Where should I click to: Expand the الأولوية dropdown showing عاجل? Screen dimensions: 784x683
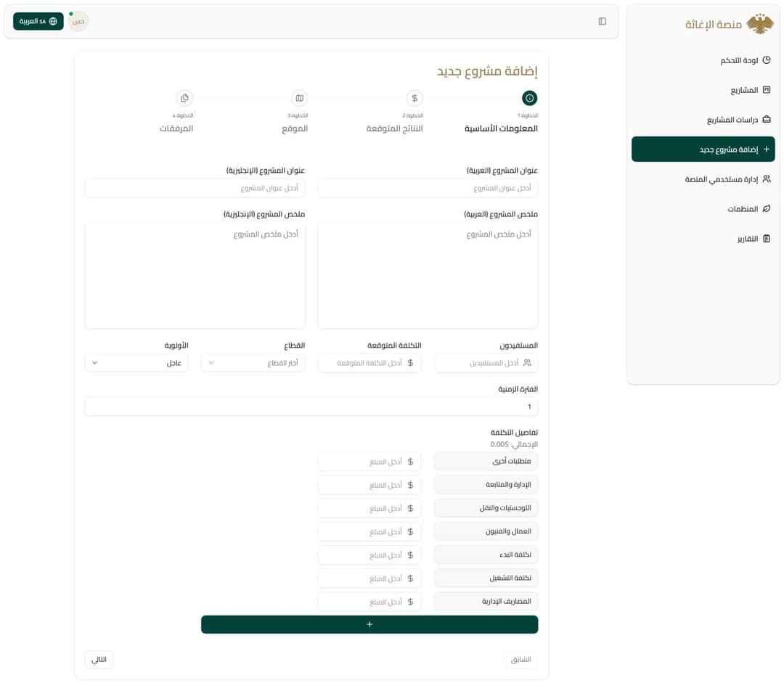[x=136, y=362]
